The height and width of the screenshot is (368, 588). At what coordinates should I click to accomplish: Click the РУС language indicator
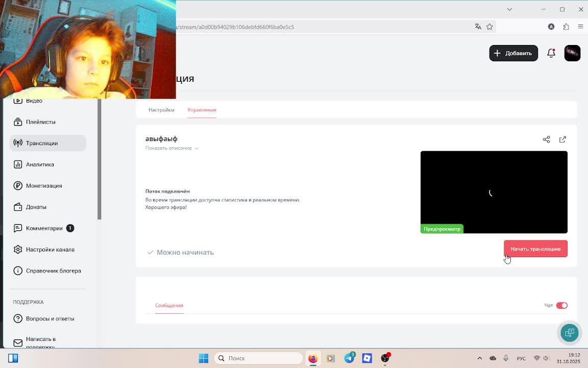(521, 358)
